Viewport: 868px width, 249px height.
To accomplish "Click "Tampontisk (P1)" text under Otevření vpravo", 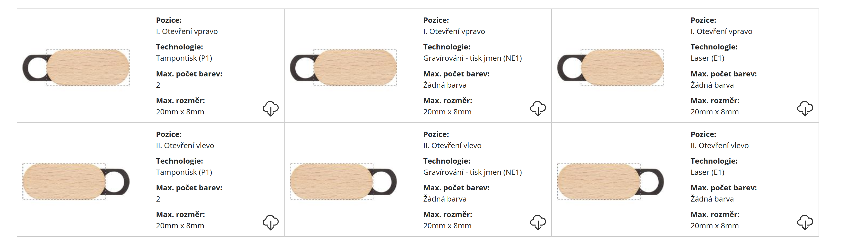I will click(184, 58).
